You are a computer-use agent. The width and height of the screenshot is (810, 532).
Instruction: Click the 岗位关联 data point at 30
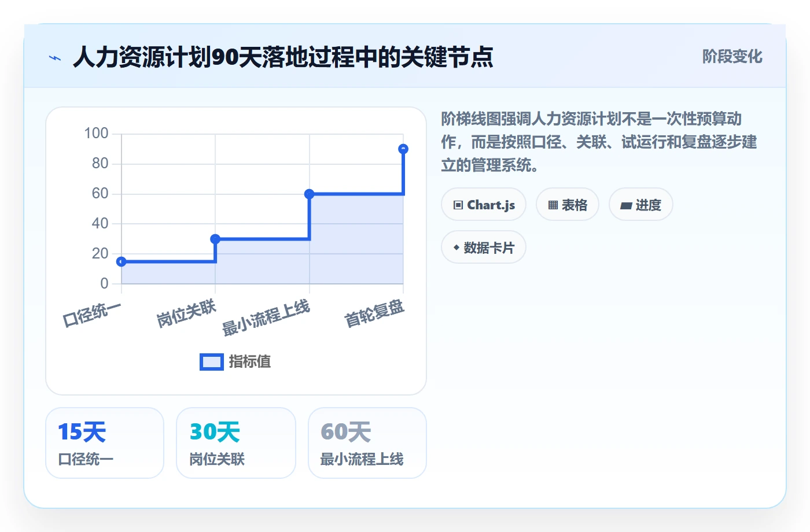pyautogui.click(x=215, y=239)
